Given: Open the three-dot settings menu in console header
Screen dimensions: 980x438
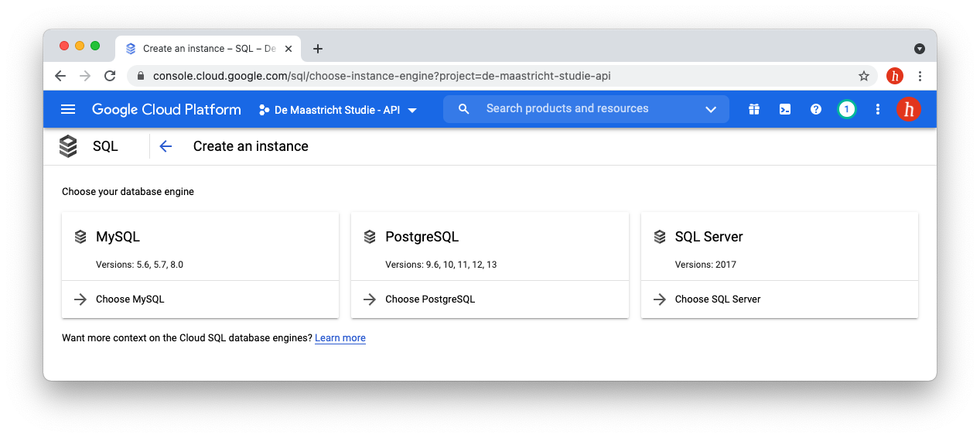Looking at the screenshot, I should tap(877, 109).
